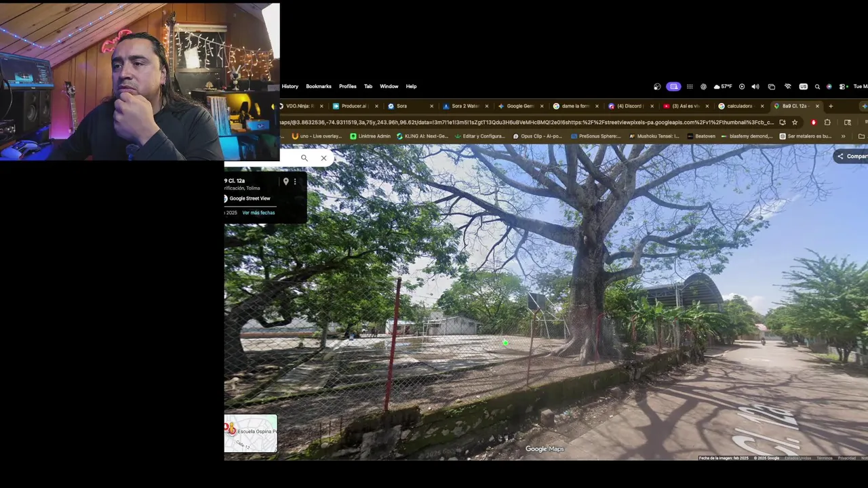
Task: Open Spotlight search in menu bar
Action: (x=817, y=87)
